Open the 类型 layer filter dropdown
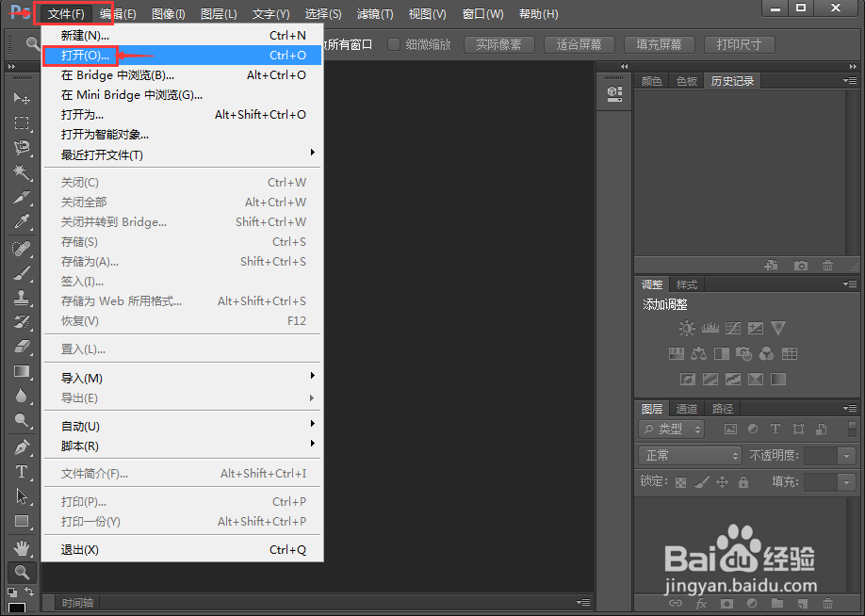865x616 pixels. click(672, 430)
